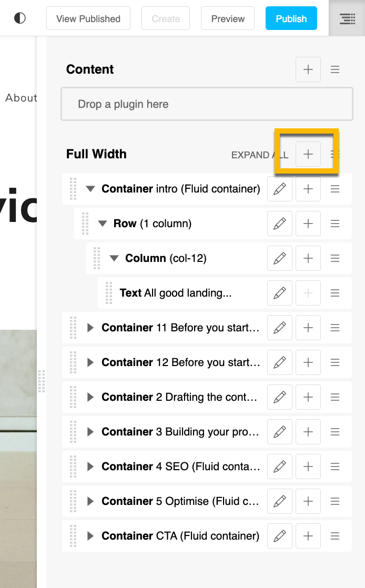Click the Publish button
The image size is (365, 588).
coord(291,18)
